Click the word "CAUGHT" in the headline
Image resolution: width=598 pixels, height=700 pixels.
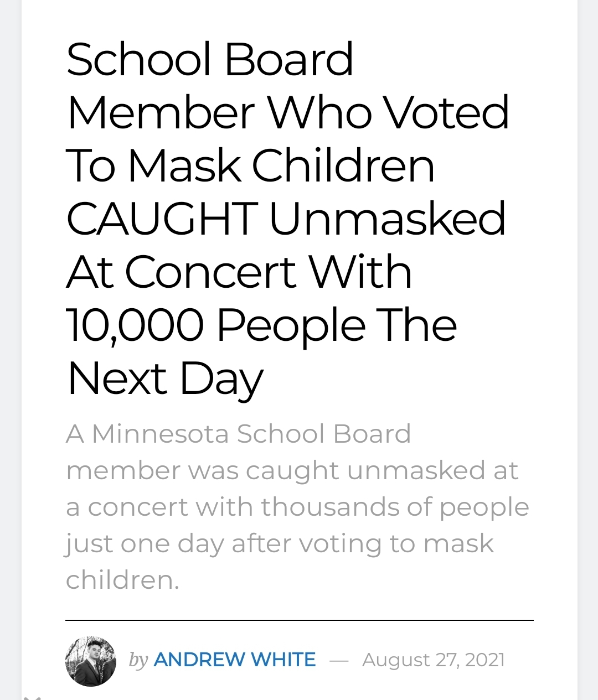pyautogui.click(x=161, y=219)
